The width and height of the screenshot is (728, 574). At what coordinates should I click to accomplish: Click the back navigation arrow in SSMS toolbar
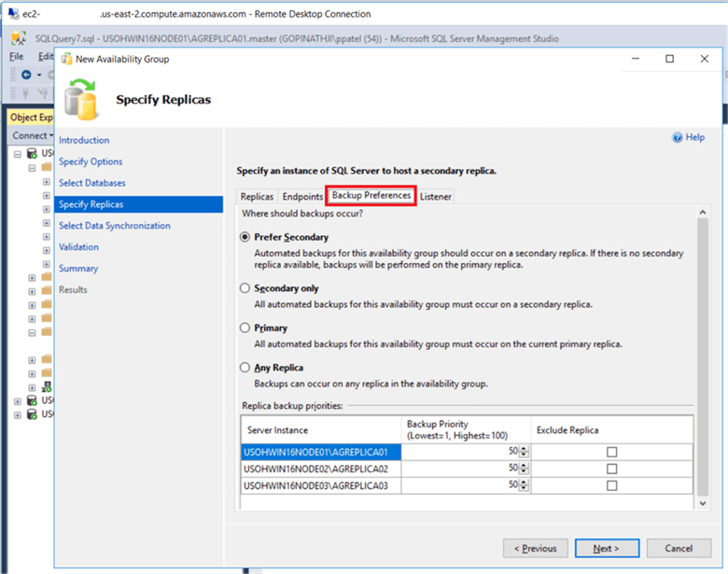(26, 75)
